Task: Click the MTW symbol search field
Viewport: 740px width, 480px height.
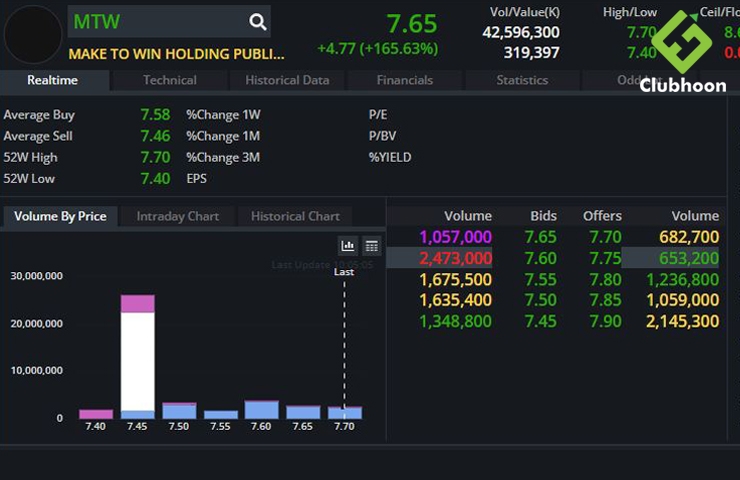Action: pos(169,21)
